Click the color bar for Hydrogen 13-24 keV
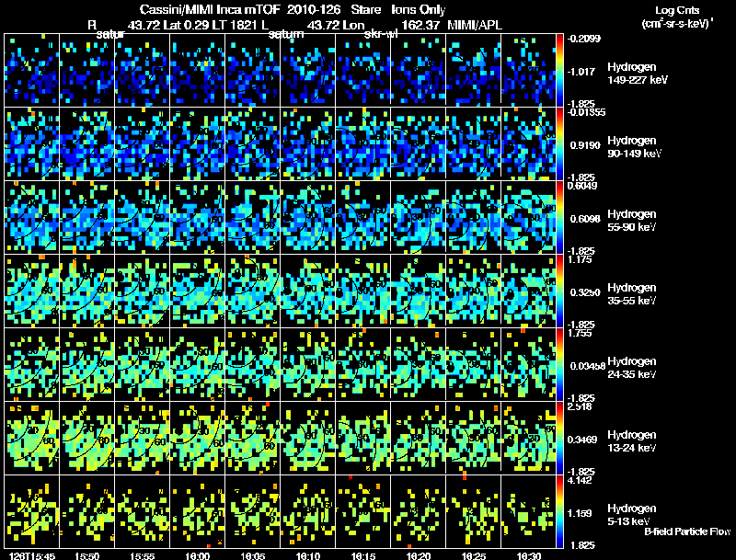The image size is (736, 560). pos(559,438)
